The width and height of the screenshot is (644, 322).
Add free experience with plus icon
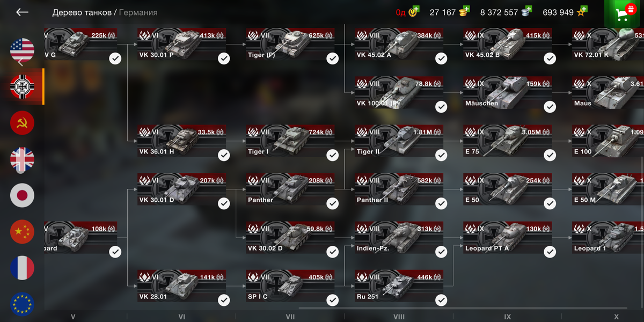click(583, 10)
